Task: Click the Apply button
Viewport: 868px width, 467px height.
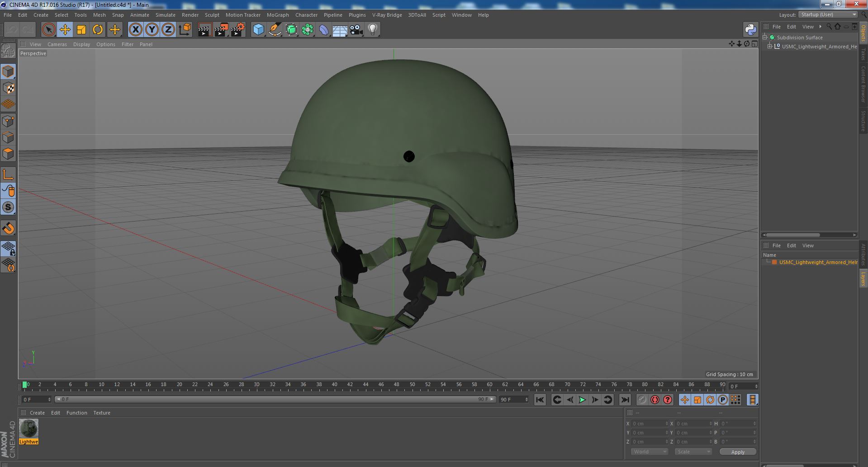Action: click(737, 452)
